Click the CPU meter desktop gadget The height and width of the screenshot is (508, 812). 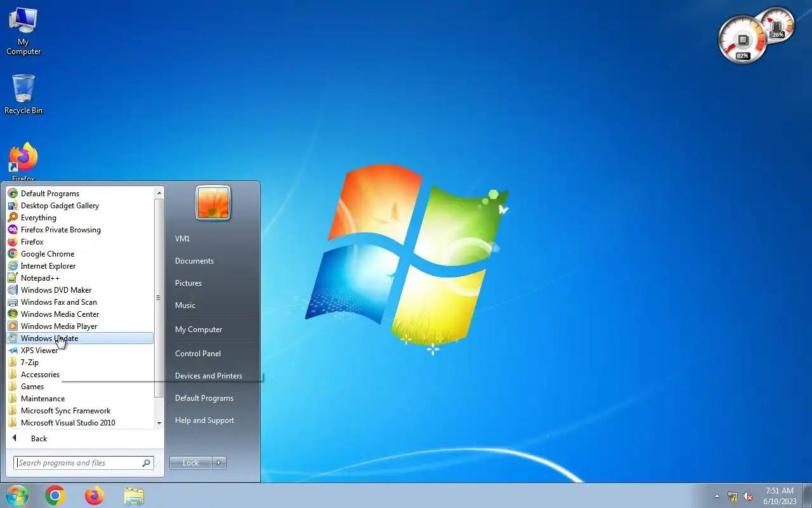coord(743,40)
